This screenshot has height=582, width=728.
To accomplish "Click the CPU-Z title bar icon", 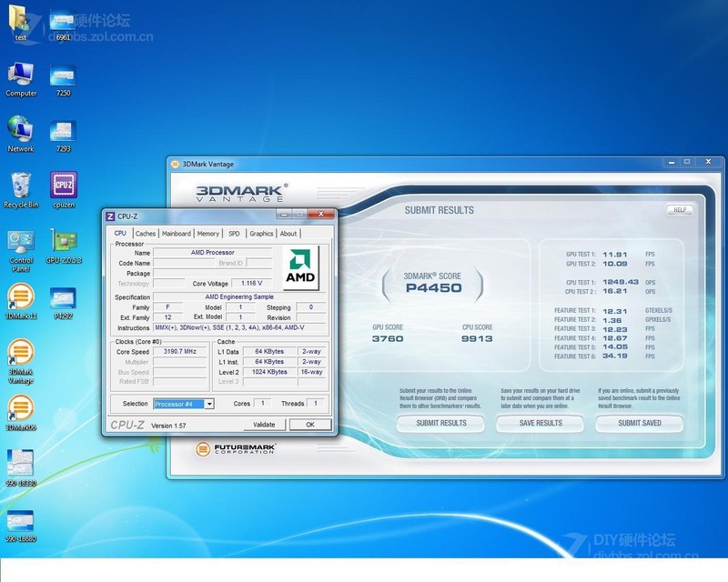I will point(110,216).
